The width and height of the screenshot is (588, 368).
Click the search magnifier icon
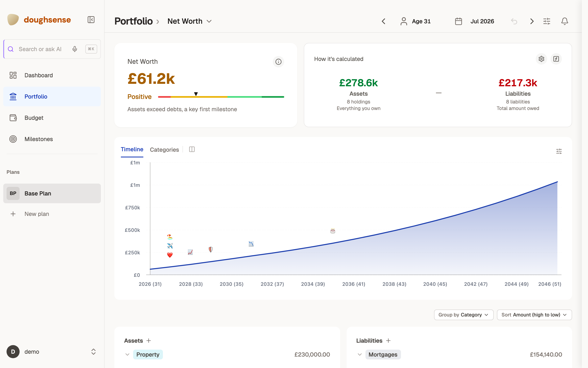(x=11, y=49)
